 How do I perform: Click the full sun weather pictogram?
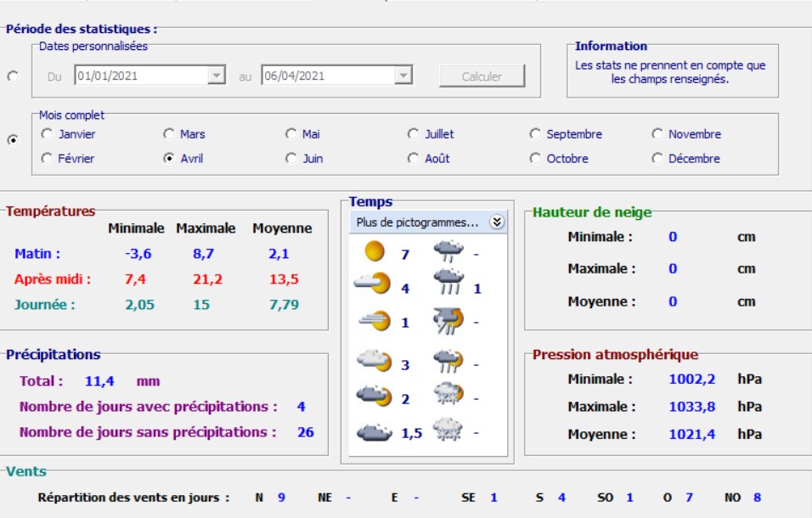[374, 252]
